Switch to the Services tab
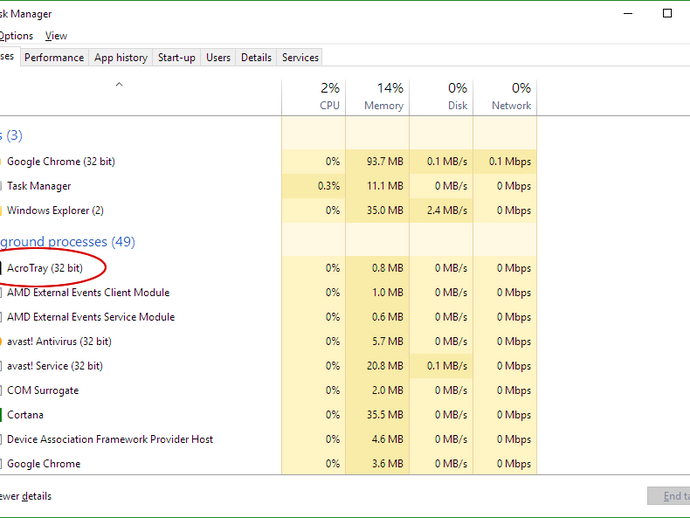This screenshot has width=690, height=518. click(x=300, y=57)
